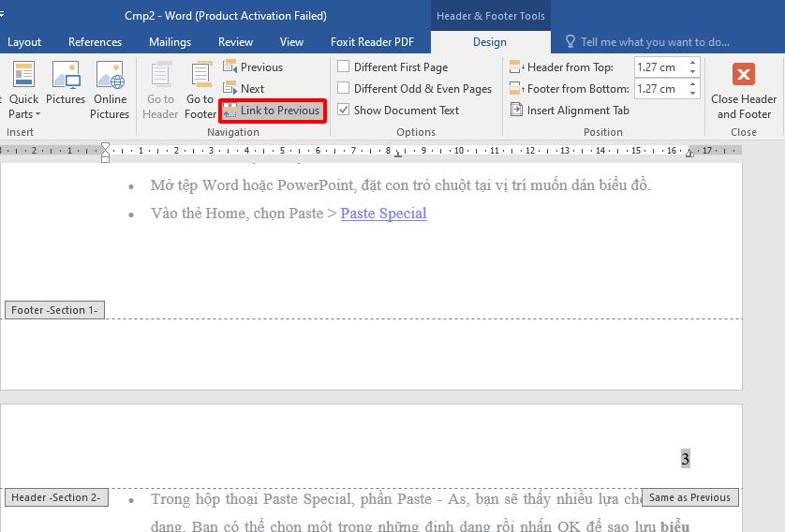Toggle Link to Previous
The image size is (785, 532).
(x=272, y=111)
